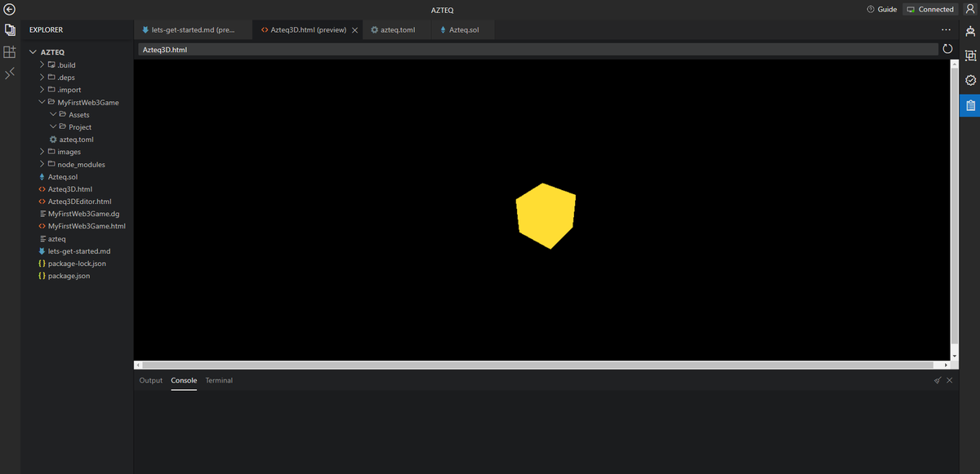The width and height of the screenshot is (980, 474).
Task: Click the highlighted clipboard icon in right sidebar
Action: (x=970, y=104)
